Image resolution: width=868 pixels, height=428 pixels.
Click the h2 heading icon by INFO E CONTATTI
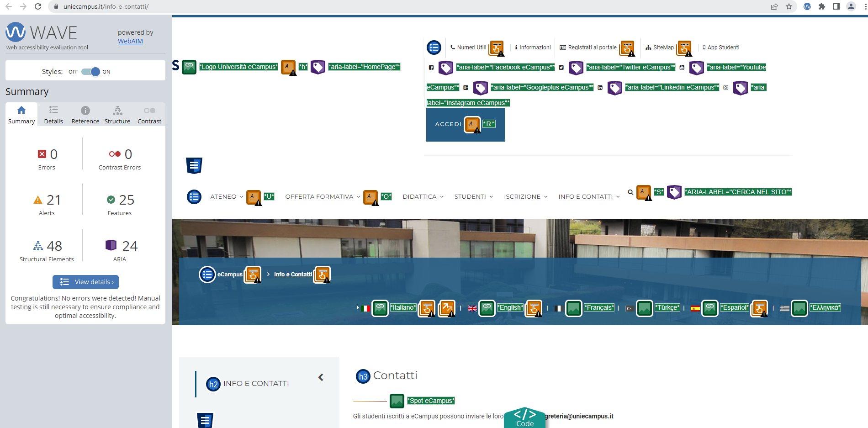[213, 384]
